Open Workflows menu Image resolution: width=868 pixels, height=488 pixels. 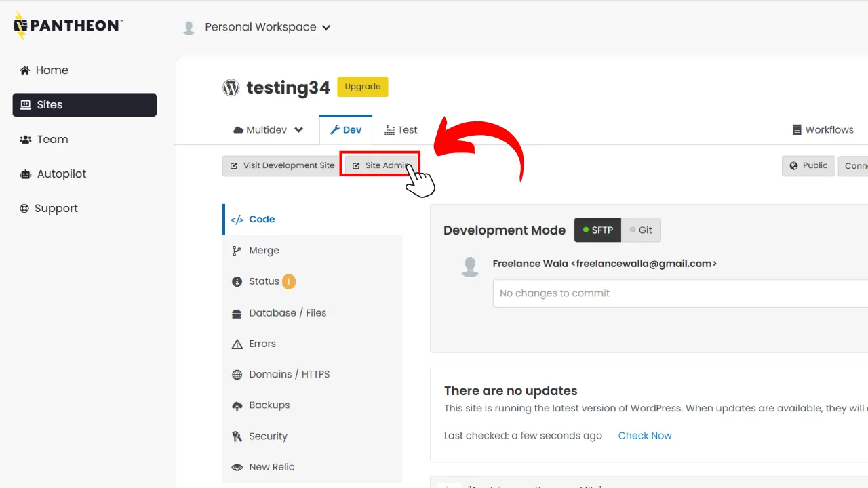[823, 130]
